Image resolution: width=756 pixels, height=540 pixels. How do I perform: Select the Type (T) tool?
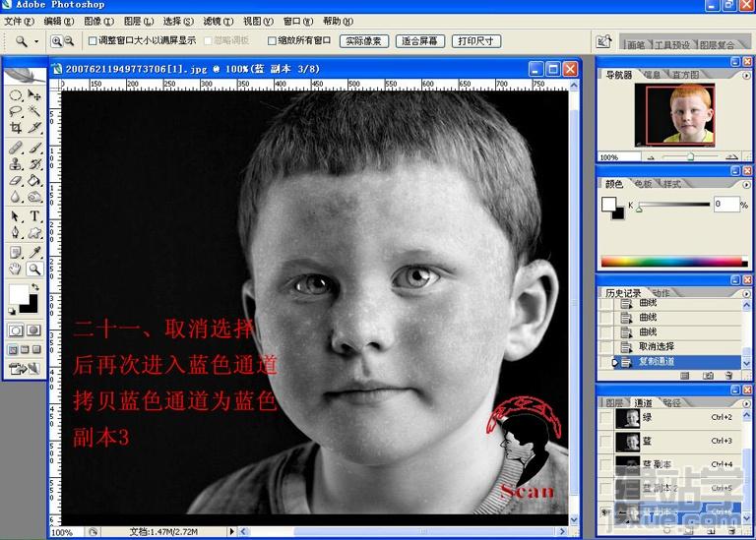(33, 216)
